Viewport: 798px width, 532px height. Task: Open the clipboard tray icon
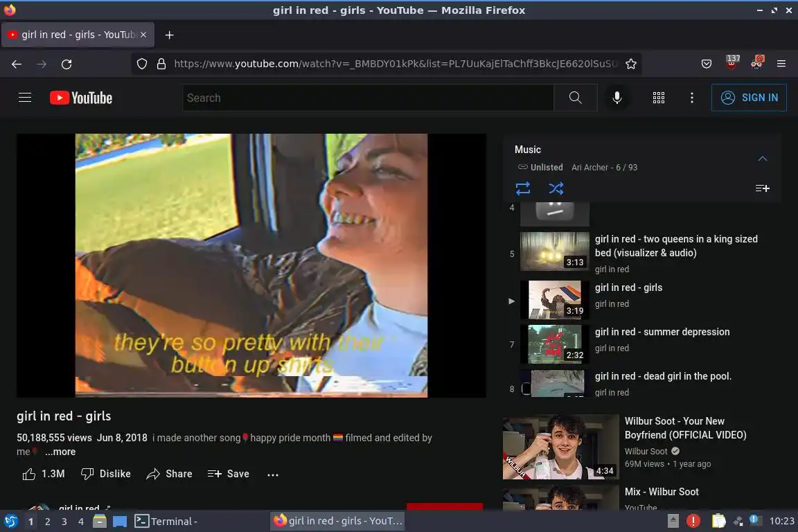(718, 521)
